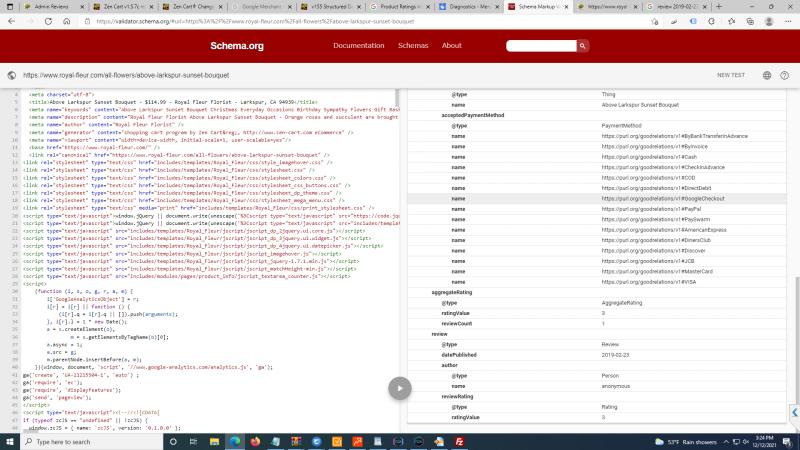Viewport: 800px width, 450px height.
Task: Open the Schemas link
Action: 413,45
